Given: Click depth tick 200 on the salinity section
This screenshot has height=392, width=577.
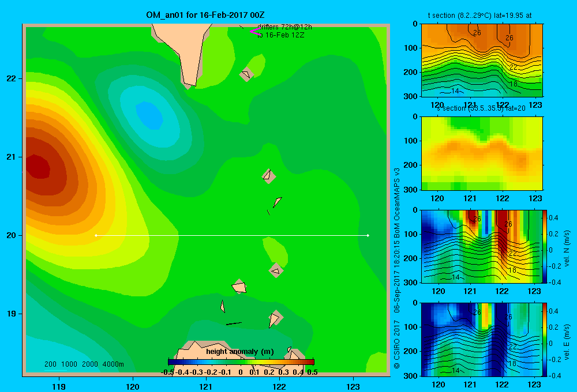Looking at the screenshot, I should coord(411,165).
